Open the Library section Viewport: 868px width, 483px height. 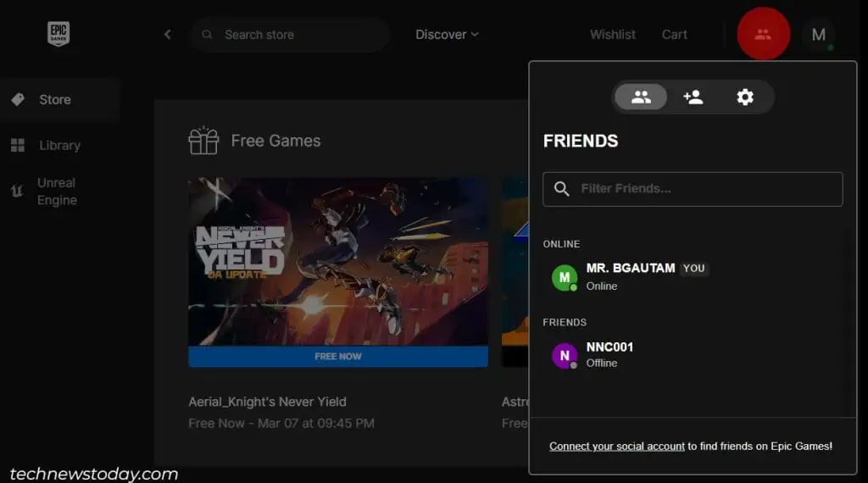60,145
